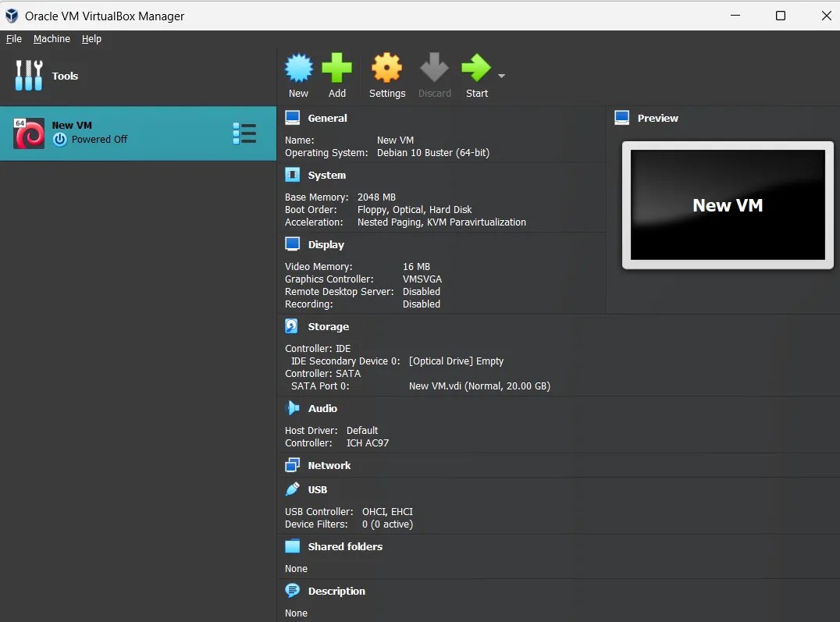Click the Network section icon
The height and width of the screenshot is (622, 840).
click(294, 465)
